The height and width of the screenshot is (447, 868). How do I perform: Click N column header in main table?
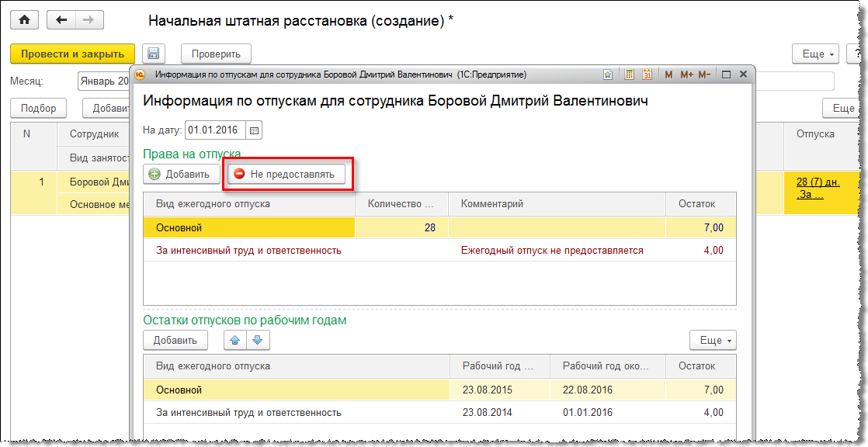(33, 146)
